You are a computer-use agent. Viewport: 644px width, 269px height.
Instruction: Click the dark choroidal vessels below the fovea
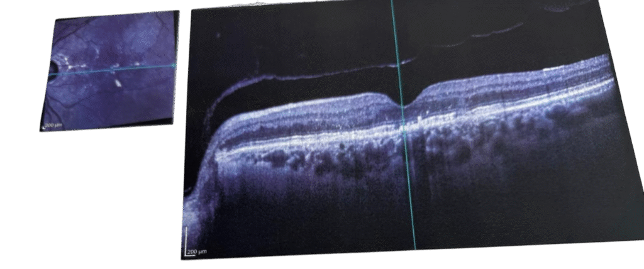click(415, 151)
